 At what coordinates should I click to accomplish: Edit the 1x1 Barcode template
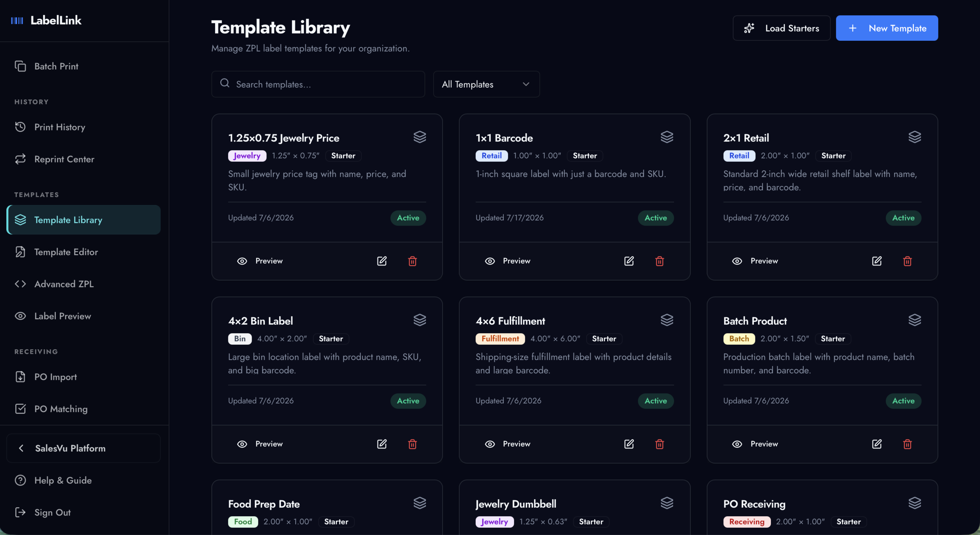coord(629,261)
